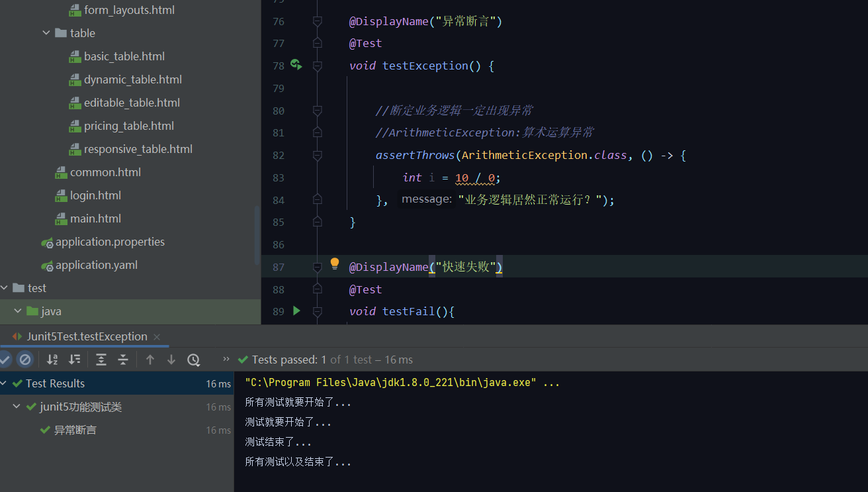Click the message parameter hint on line 84
868x492 pixels.
427,199
